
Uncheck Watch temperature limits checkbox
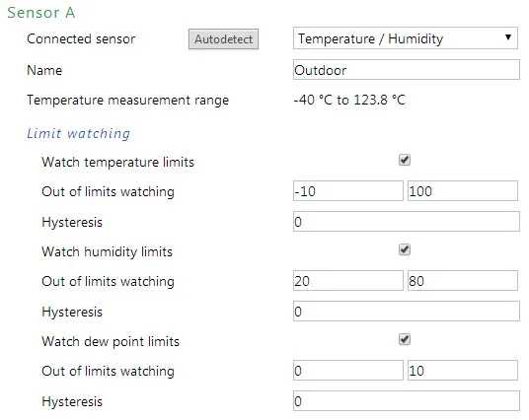(405, 160)
